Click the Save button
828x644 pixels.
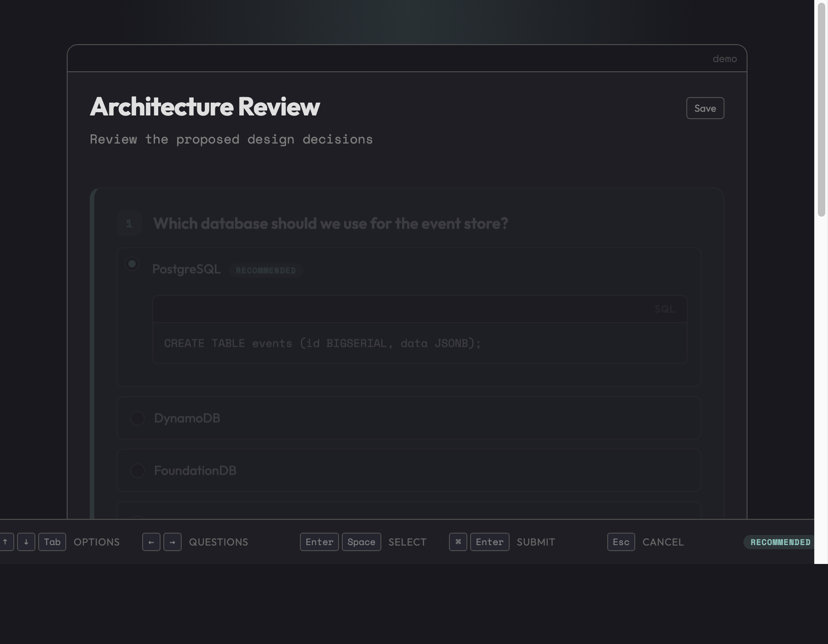pos(705,108)
